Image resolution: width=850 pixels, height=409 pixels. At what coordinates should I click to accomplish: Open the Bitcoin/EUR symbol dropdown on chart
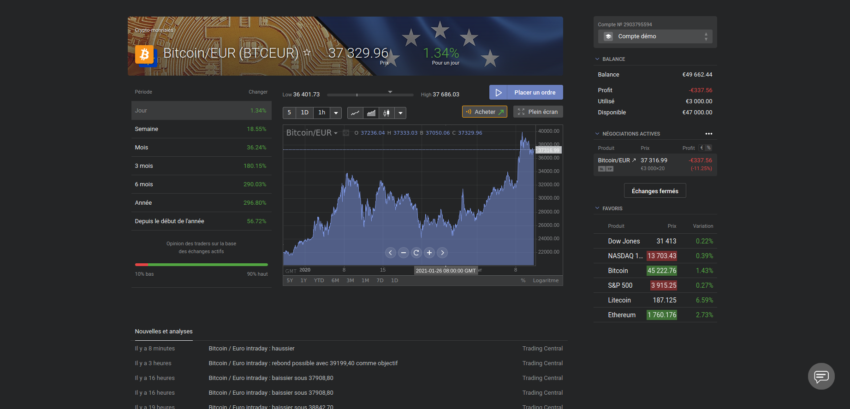pos(312,133)
